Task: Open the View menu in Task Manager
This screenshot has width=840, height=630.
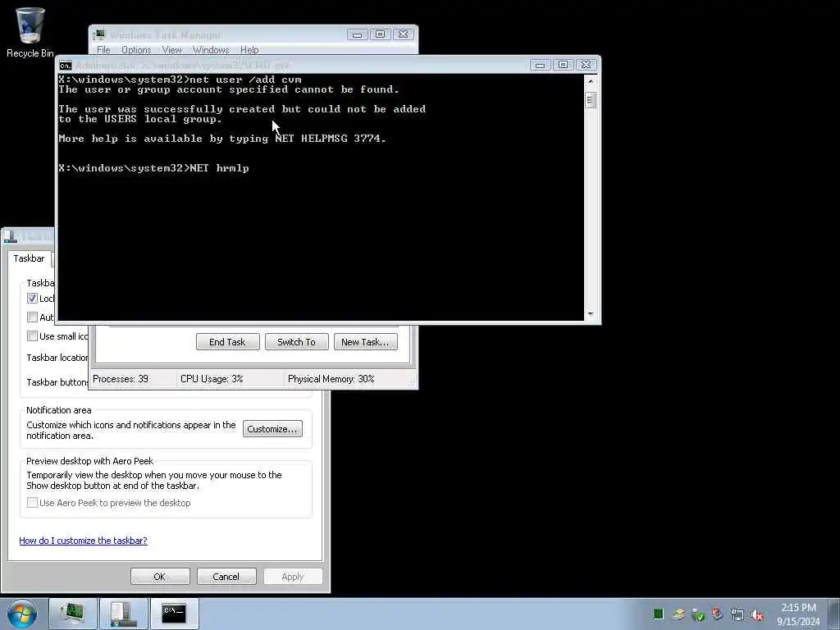Action: (x=172, y=50)
